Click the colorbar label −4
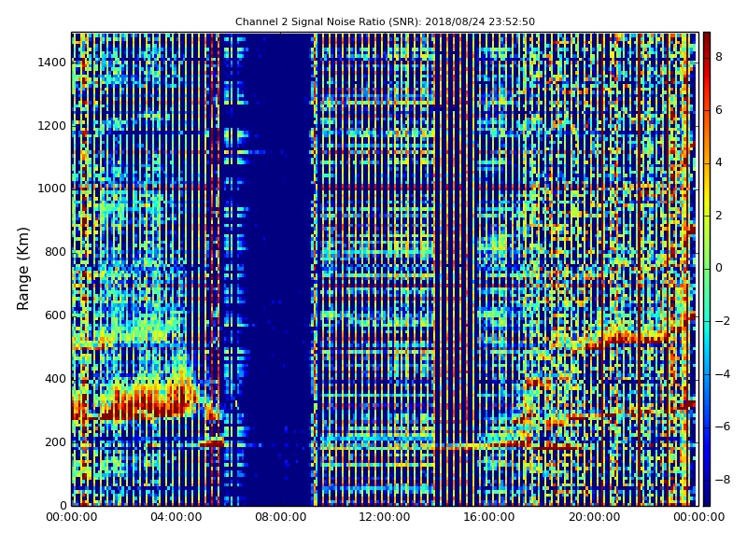 722,374
